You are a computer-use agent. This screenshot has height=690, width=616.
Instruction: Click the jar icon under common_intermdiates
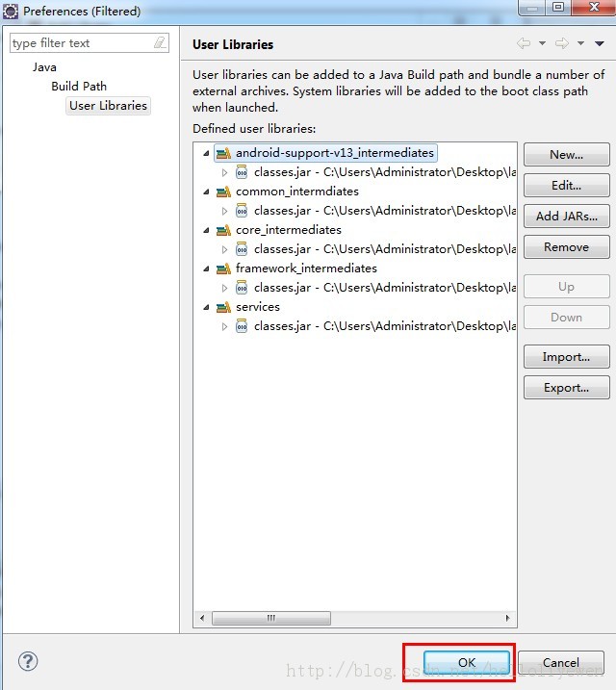pyautogui.click(x=242, y=211)
